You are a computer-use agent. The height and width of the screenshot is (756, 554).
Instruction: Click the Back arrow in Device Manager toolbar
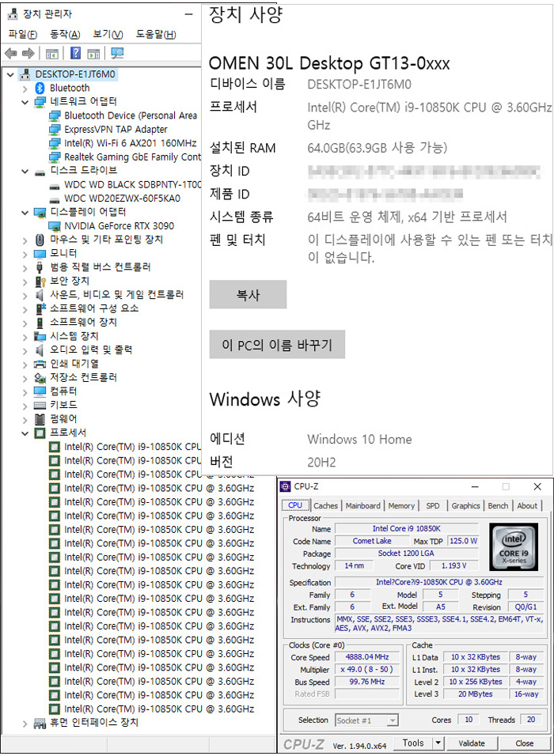[10, 53]
